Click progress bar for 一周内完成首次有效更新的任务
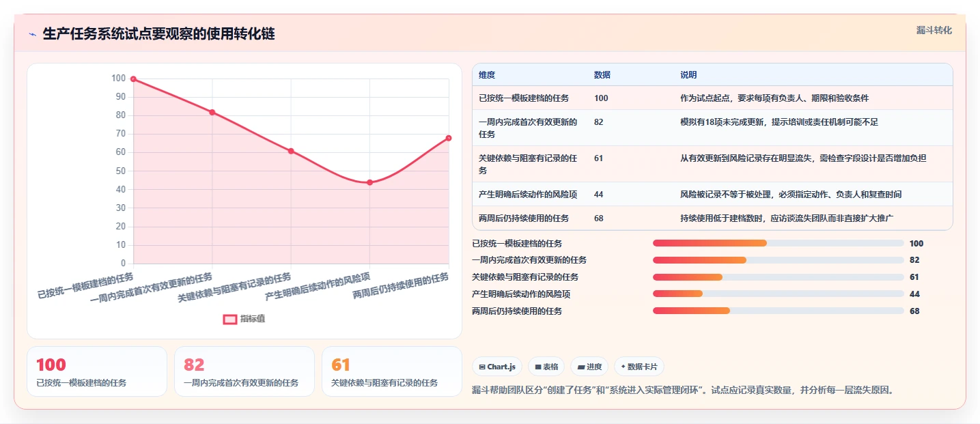This screenshot has width=980, height=424. click(779, 260)
